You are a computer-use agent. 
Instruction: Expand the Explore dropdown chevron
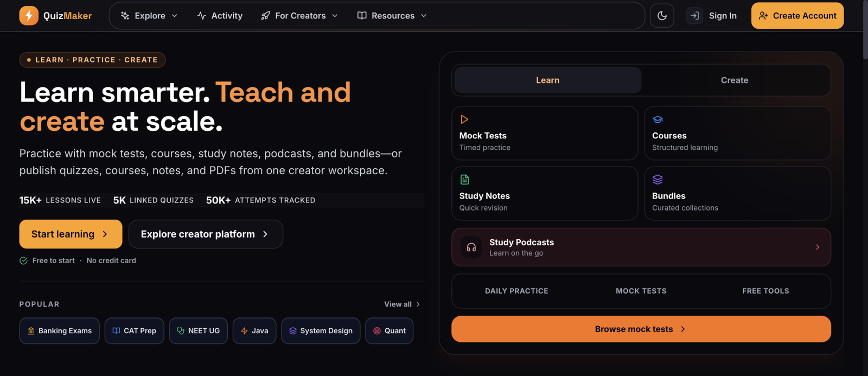(x=175, y=16)
